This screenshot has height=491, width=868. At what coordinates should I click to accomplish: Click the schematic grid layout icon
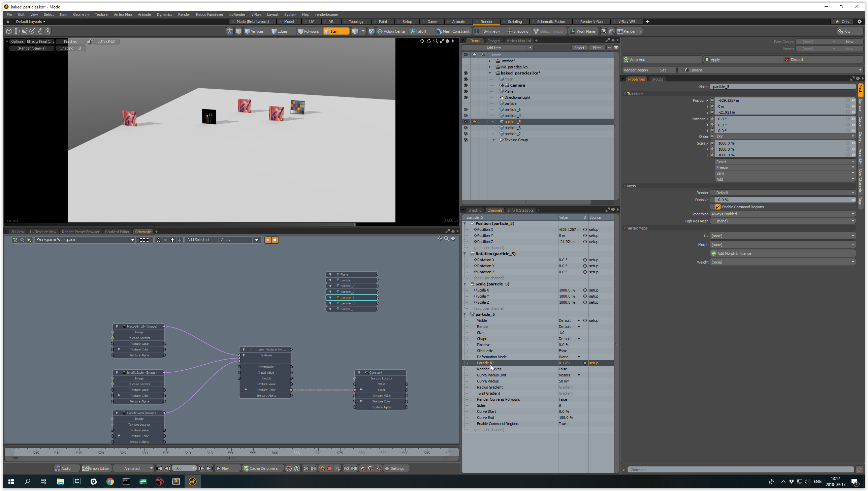pos(144,240)
